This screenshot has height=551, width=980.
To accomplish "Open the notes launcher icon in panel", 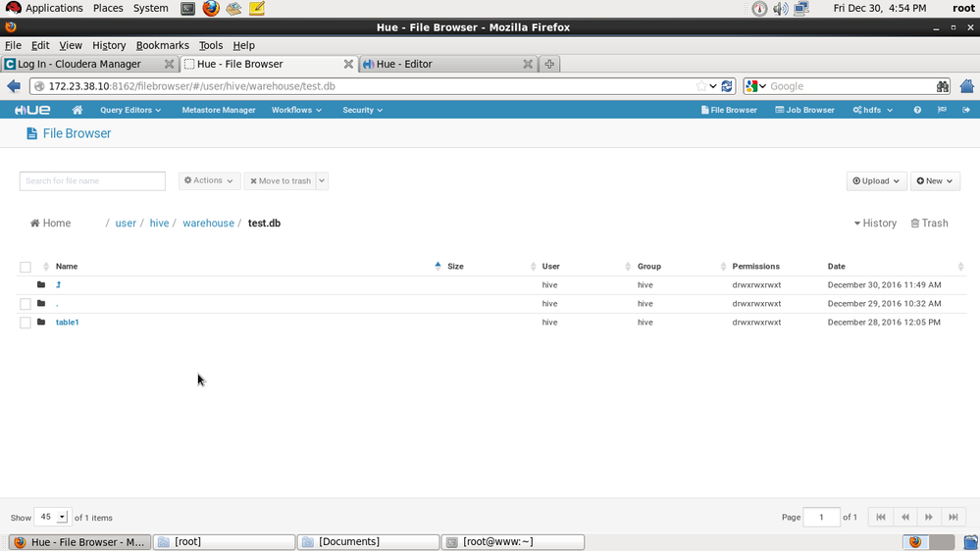I will coord(257,8).
